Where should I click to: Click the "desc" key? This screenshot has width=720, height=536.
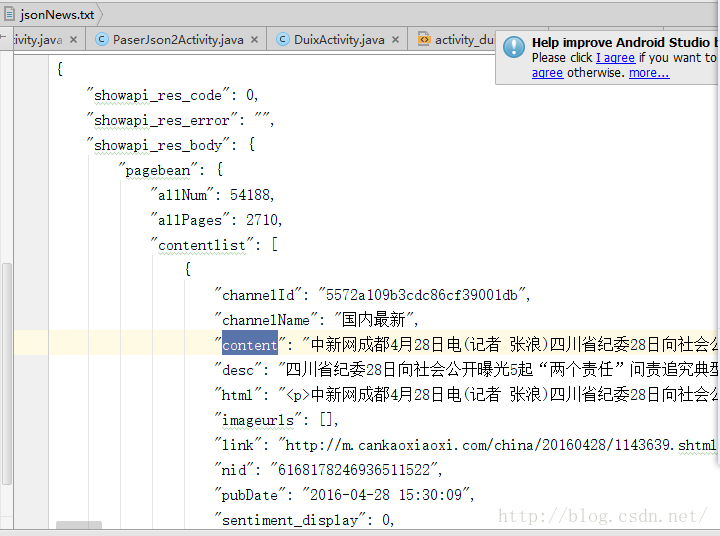click(x=238, y=370)
